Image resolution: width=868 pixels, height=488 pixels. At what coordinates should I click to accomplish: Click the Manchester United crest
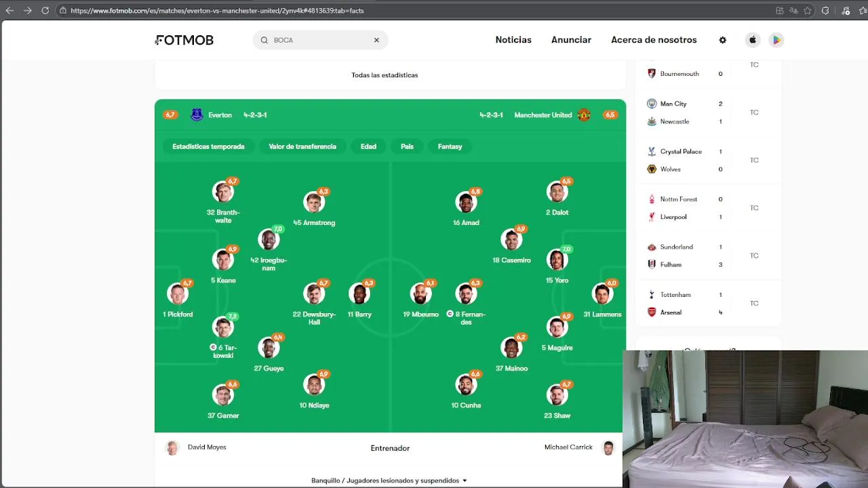click(x=584, y=115)
